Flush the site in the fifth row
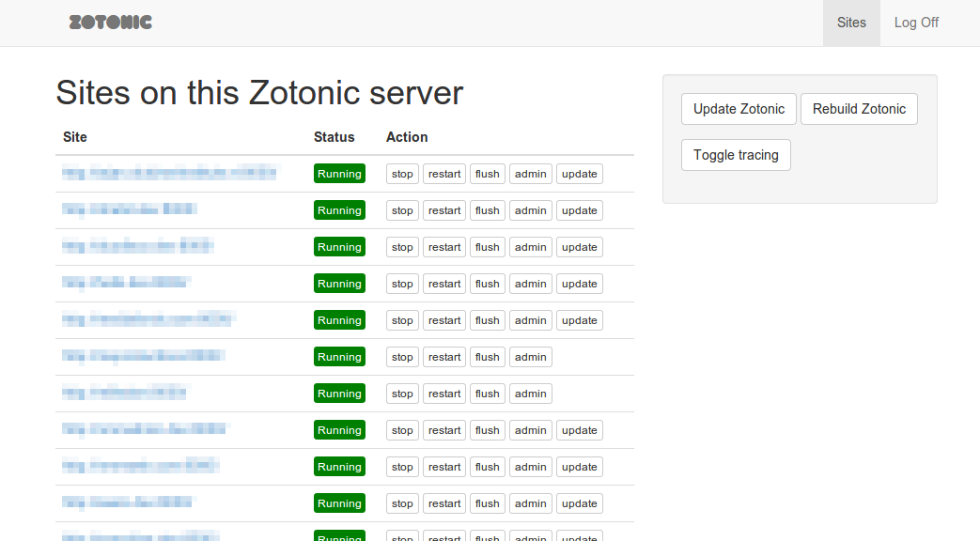Screen dimensions: 980x541 coord(487,320)
